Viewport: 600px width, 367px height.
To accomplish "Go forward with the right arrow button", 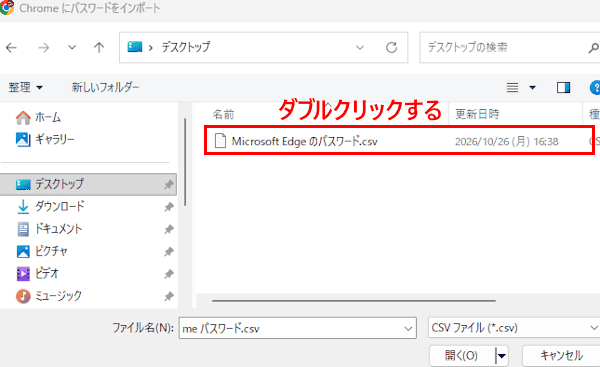I will (44, 48).
